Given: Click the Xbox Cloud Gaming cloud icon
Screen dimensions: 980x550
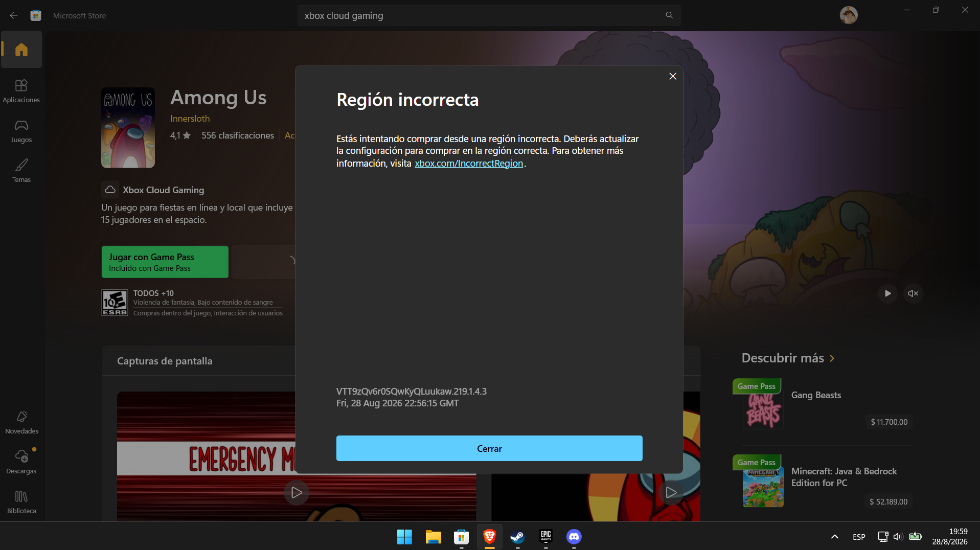Looking at the screenshot, I should coord(110,190).
